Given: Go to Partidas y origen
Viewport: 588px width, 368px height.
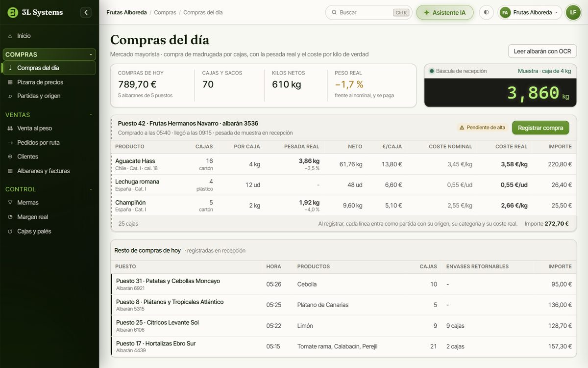Looking at the screenshot, I should click(x=49, y=96).
